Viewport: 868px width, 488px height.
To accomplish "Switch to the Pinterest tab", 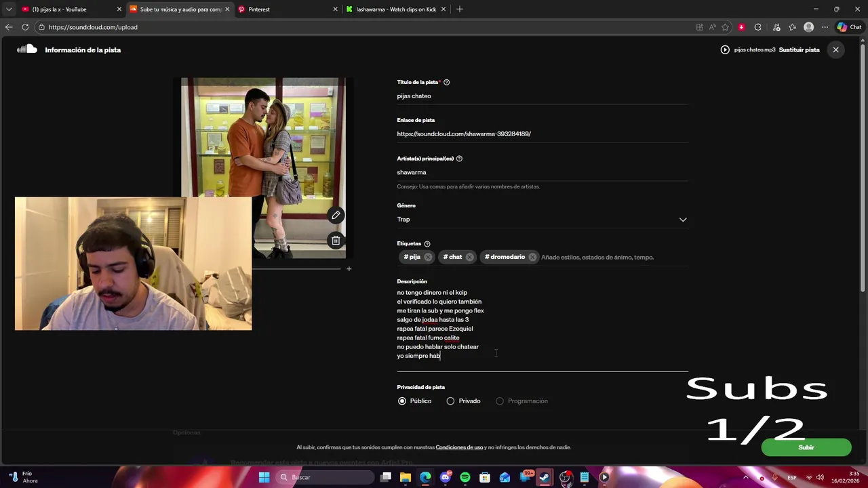I will pos(288,9).
